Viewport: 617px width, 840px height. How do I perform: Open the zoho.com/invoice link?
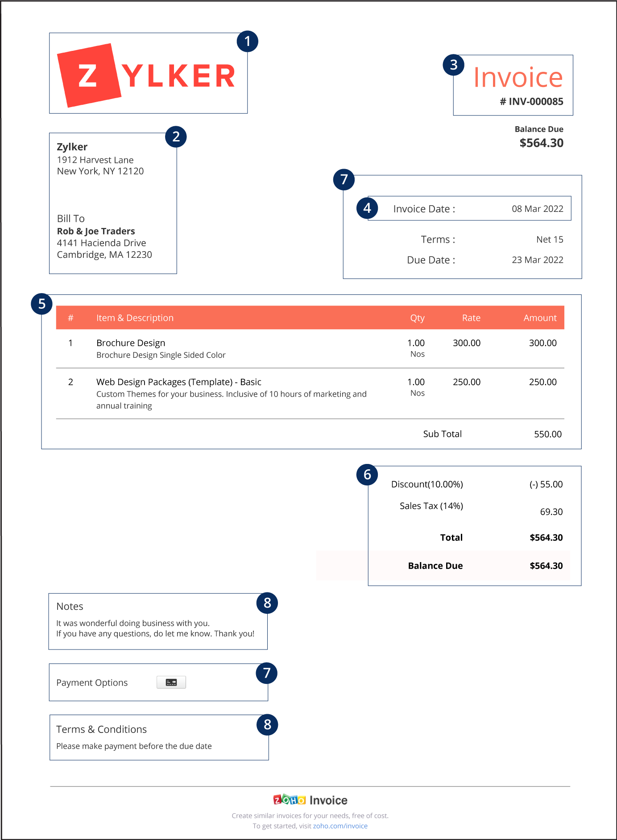coord(340,826)
